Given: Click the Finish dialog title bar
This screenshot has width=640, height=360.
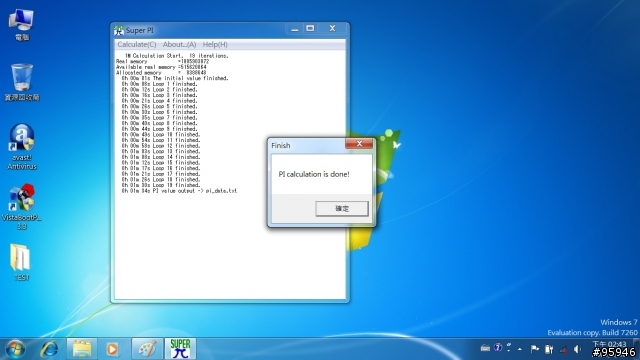Looking at the screenshot, I should 307,145.
